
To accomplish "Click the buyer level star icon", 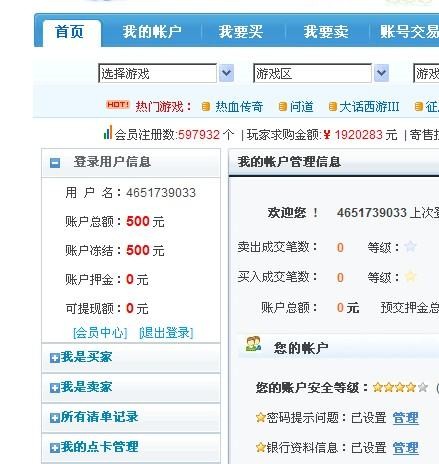I will (410, 276).
